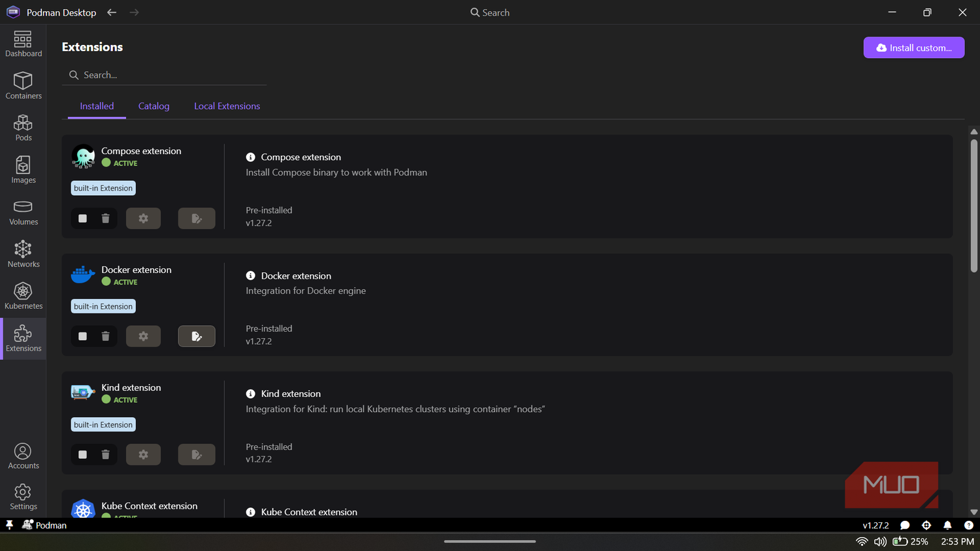Open Docker extension settings gear
This screenshot has height=551, width=980.
[x=143, y=336]
